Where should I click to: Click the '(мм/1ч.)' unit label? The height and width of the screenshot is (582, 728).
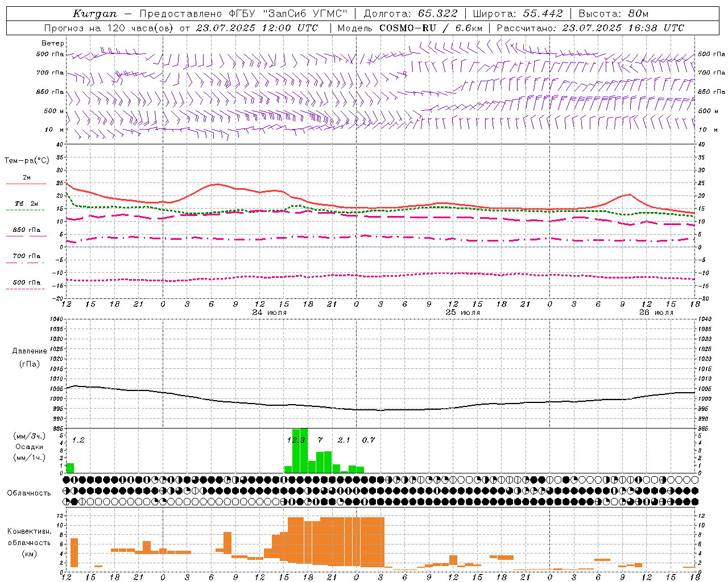[x=30, y=458]
